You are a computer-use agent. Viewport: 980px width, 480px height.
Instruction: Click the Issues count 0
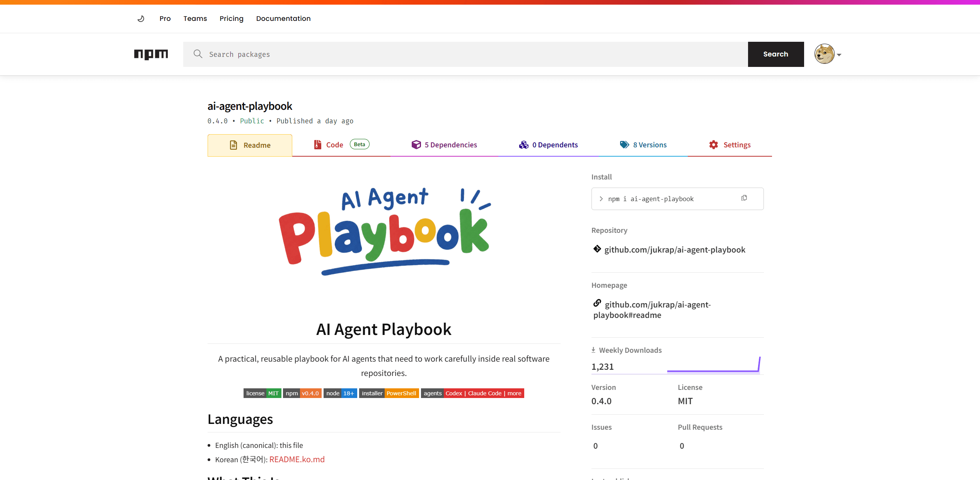[595, 446]
